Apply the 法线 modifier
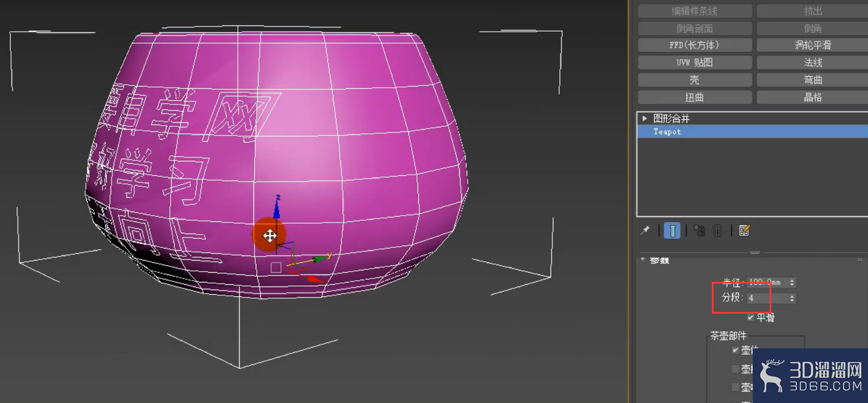 pos(813,62)
